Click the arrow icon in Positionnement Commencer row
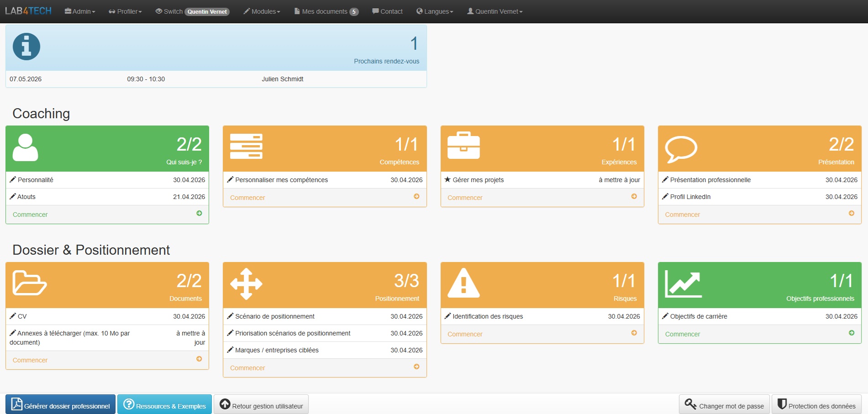Viewport: 868px width, 414px height. coord(416,367)
